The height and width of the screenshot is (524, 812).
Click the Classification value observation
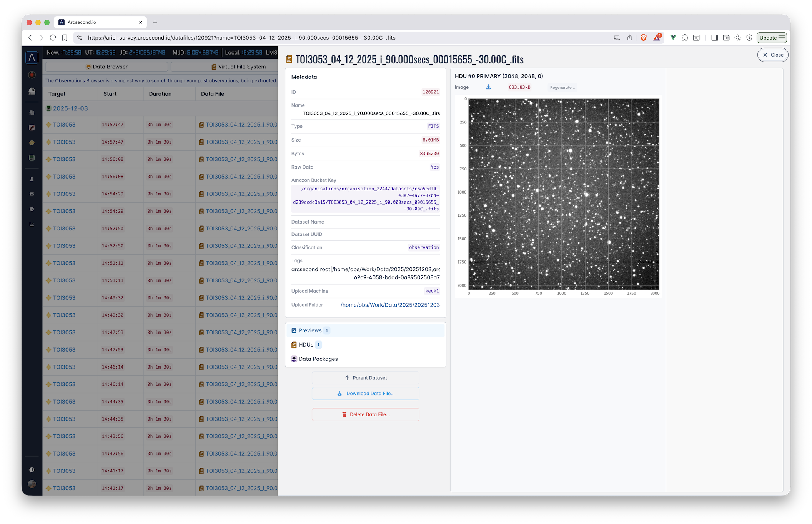pyautogui.click(x=424, y=247)
